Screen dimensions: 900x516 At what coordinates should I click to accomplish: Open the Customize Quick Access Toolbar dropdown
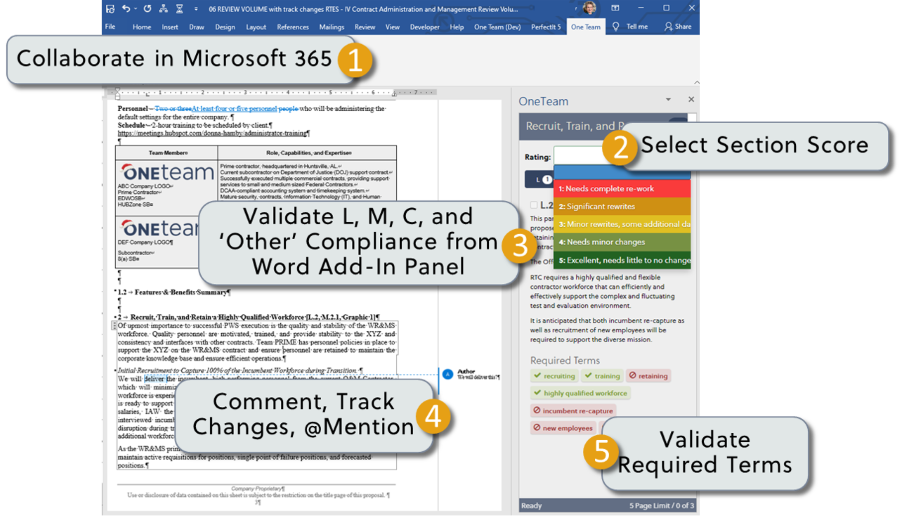[196, 9]
